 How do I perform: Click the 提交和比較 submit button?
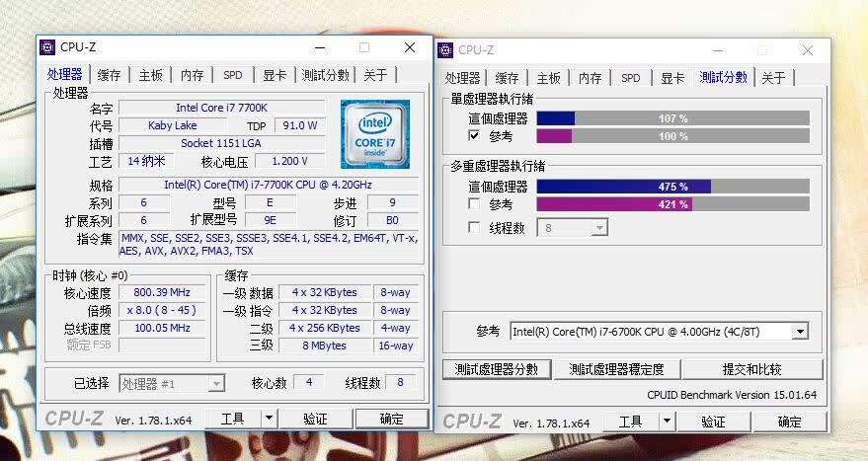(x=751, y=369)
